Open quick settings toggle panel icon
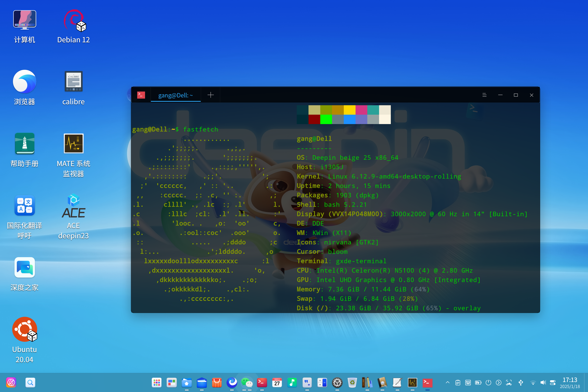 pos(553,383)
